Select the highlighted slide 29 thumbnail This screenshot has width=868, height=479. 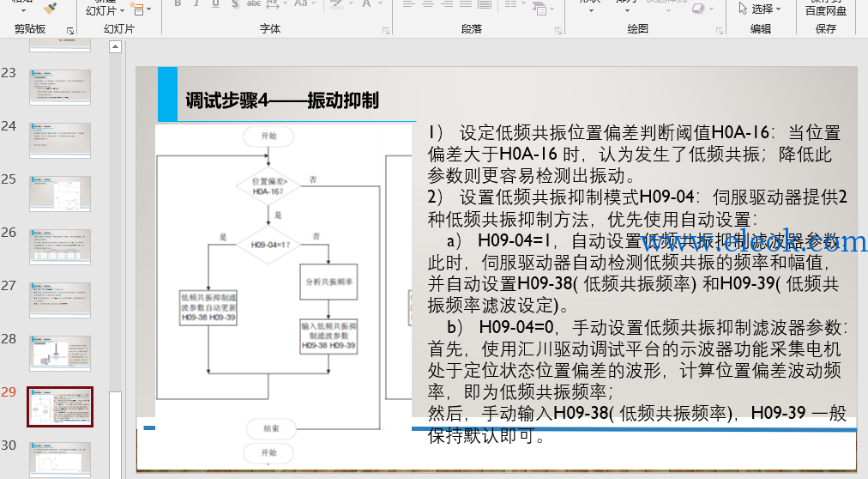tap(60, 406)
